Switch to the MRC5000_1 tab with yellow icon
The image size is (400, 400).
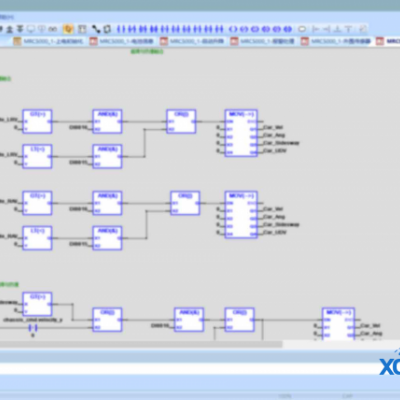click(49, 41)
